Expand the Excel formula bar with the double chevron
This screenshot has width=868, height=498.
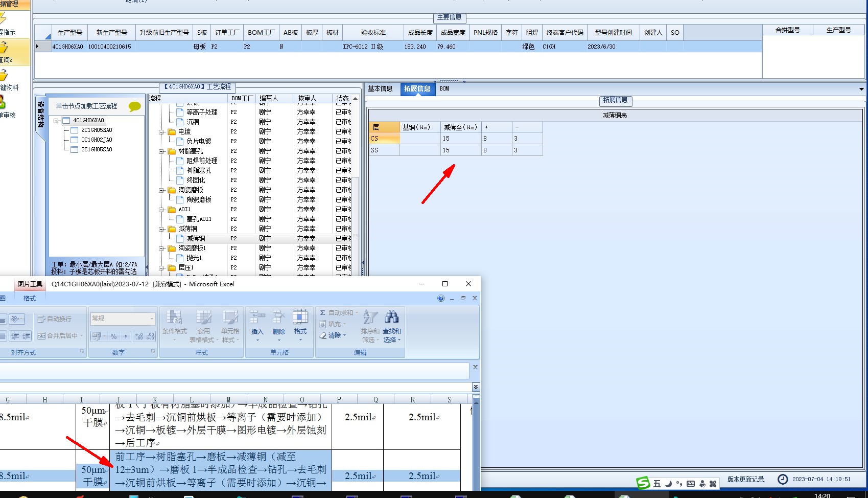476,387
